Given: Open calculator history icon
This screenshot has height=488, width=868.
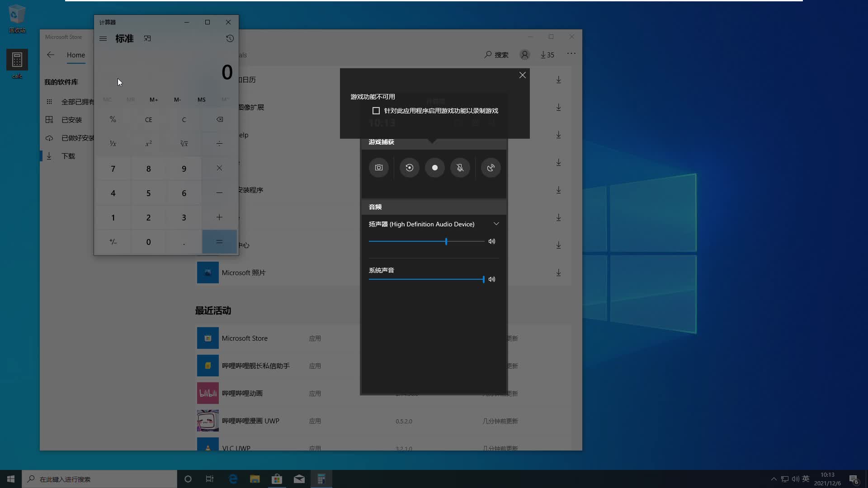Looking at the screenshot, I should (230, 38).
